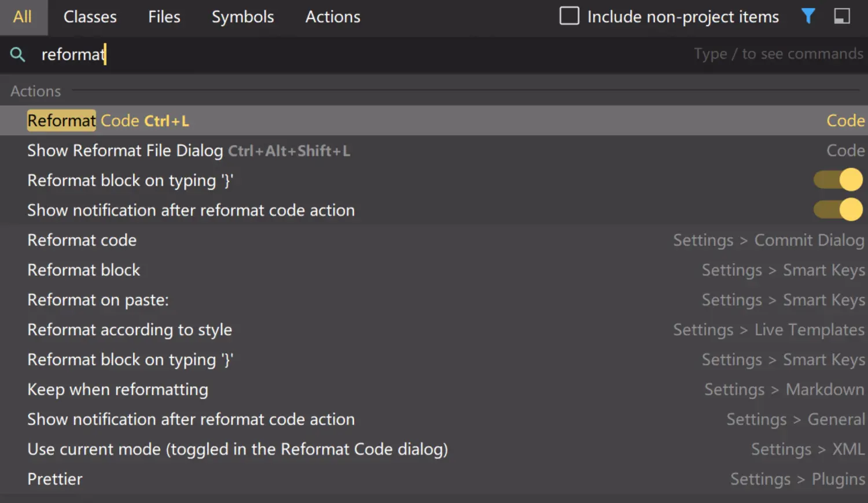This screenshot has width=868, height=503.
Task: Click the open-in-find-window icon
Action: 842,16
